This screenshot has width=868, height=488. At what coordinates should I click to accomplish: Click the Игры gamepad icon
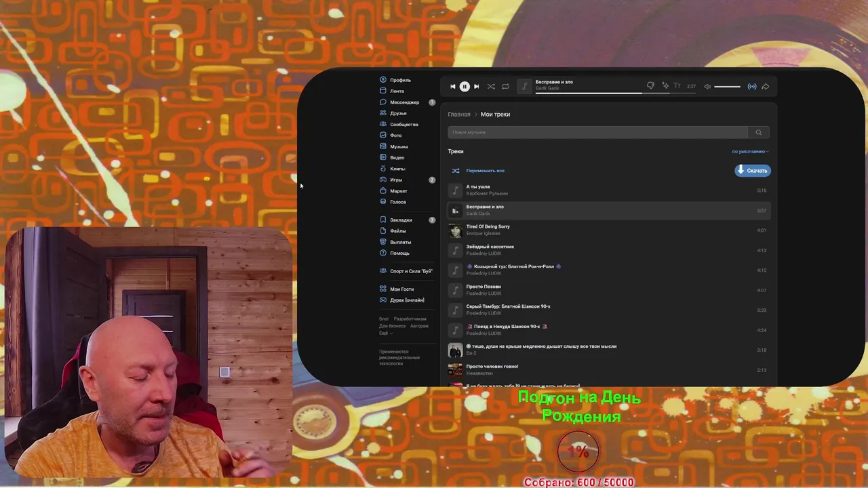(x=383, y=180)
